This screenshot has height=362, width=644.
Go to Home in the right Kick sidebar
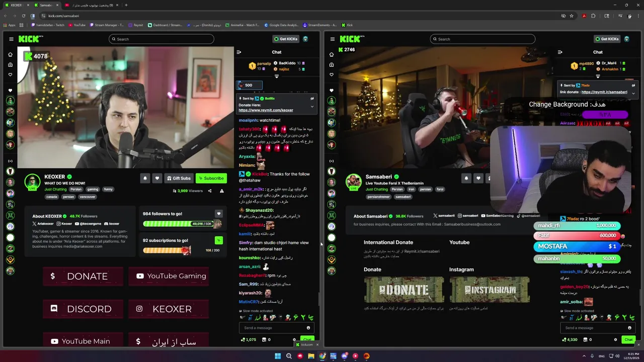(x=331, y=54)
